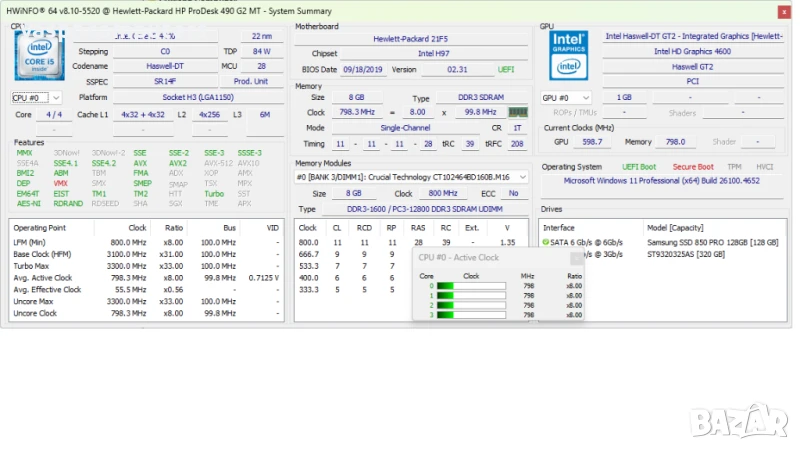Click the Interface column header in Drives
Image resolution: width=800 pixels, height=450 pixels.
(x=558, y=228)
